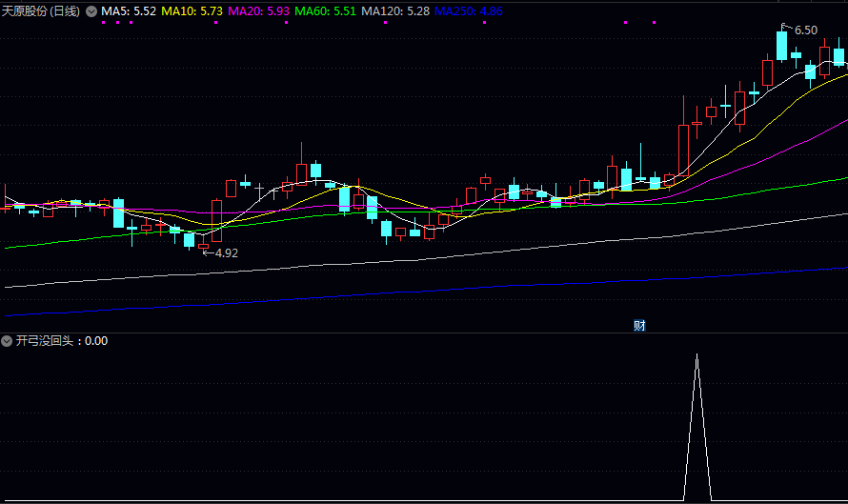This screenshot has width=848, height=504.
Task: Click the 6.50 high price annotation
Action: point(805,30)
